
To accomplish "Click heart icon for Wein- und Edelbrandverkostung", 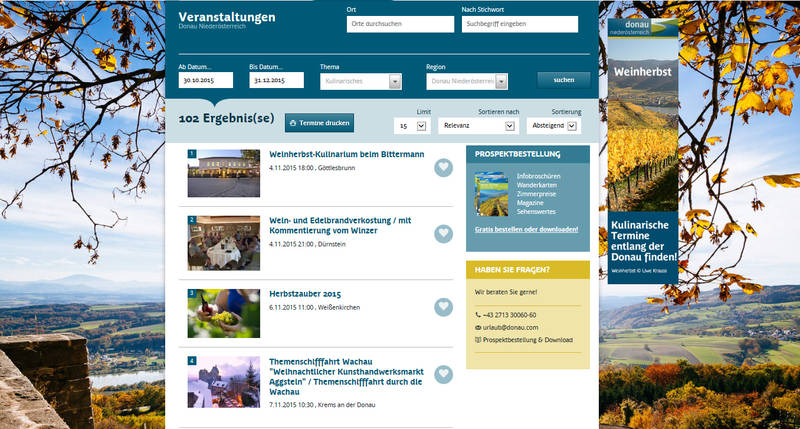I will click(x=444, y=234).
